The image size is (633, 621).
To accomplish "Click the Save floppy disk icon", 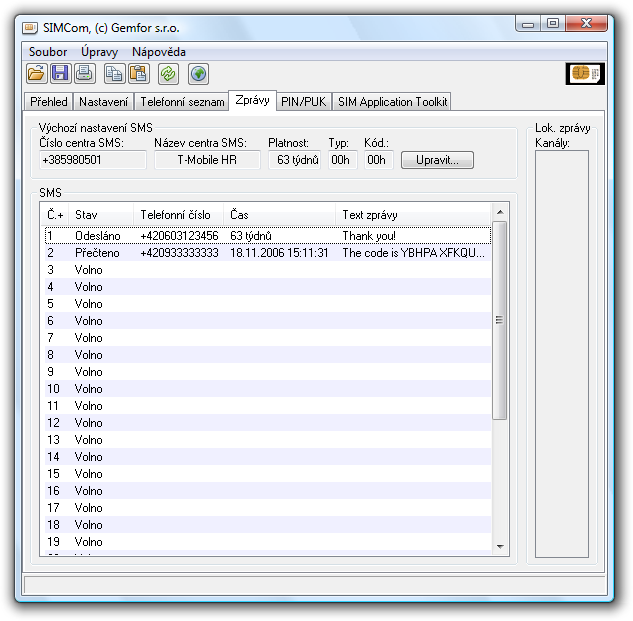I will pyautogui.click(x=60, y=73).
